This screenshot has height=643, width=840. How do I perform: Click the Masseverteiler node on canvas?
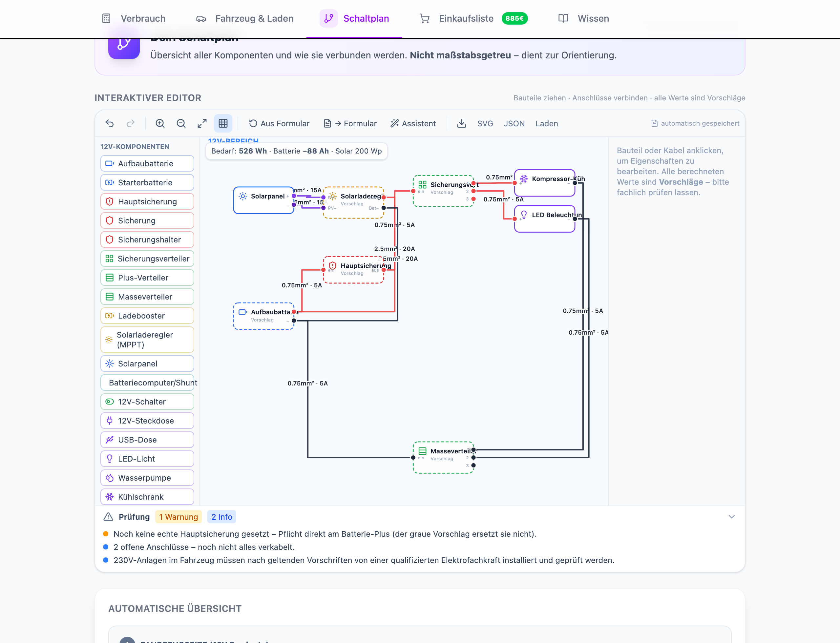click(443, 457)
